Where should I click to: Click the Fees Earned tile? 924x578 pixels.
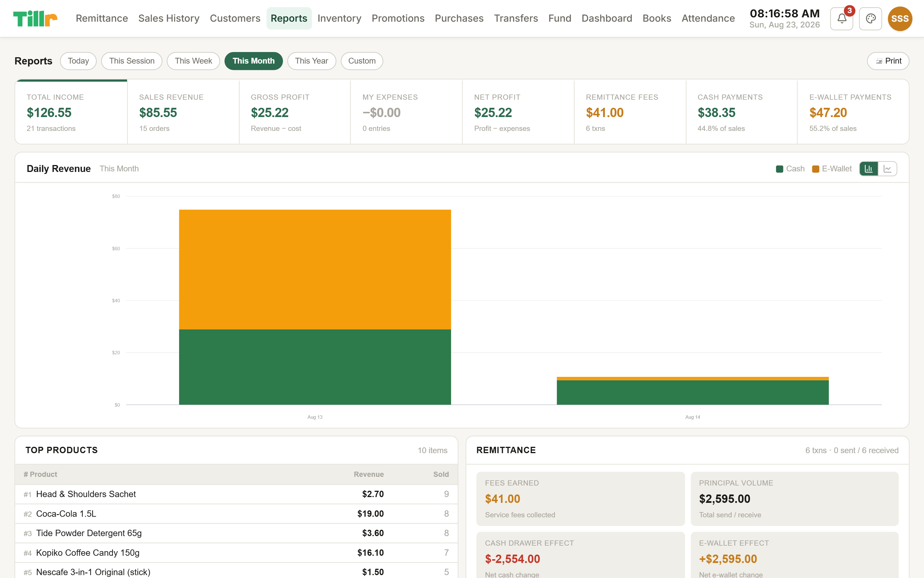580,499
